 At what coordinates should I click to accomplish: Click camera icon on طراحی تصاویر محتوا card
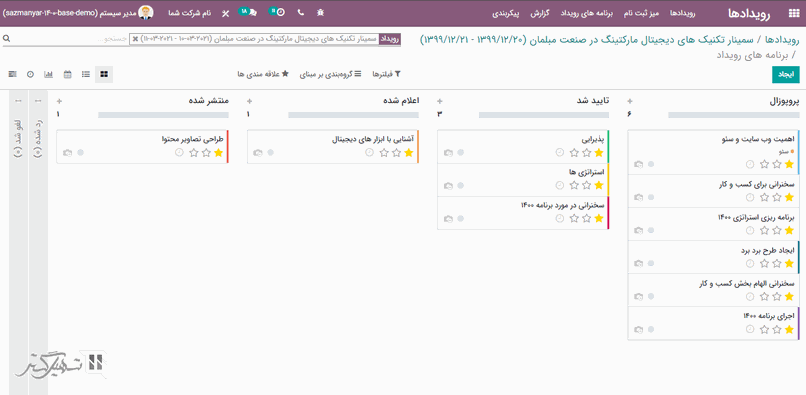coord(67,152)
